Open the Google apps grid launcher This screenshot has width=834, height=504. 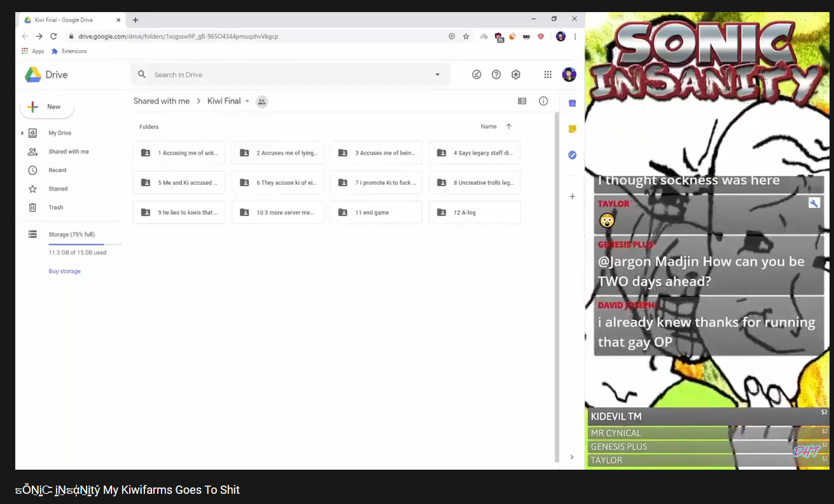tap(548, 74)
